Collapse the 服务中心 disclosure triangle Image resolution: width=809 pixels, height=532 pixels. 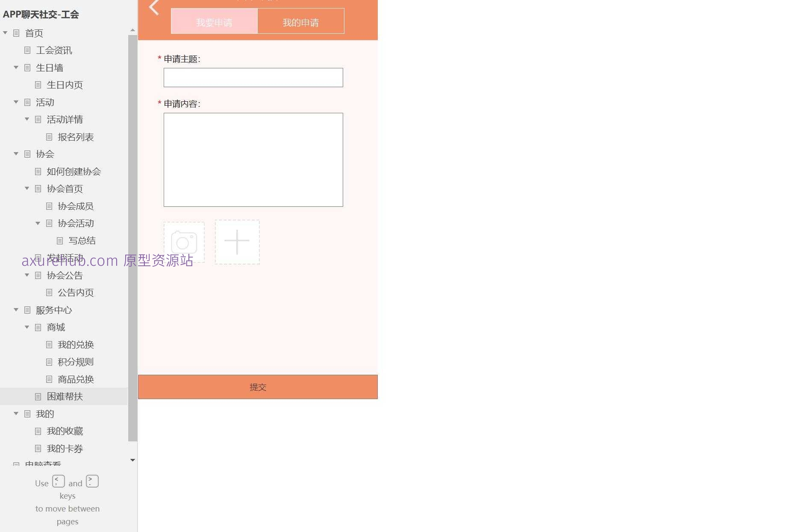(x=16, y=310)
